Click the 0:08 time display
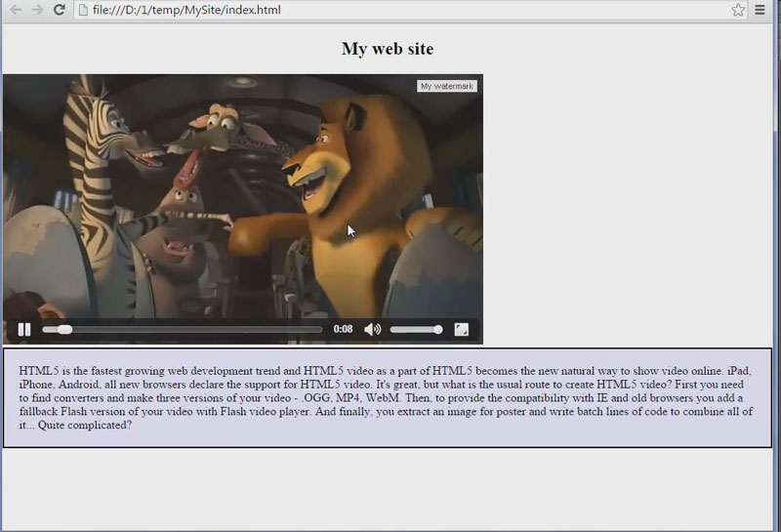Viewport: 781px width, 532px height. (344, 329)
